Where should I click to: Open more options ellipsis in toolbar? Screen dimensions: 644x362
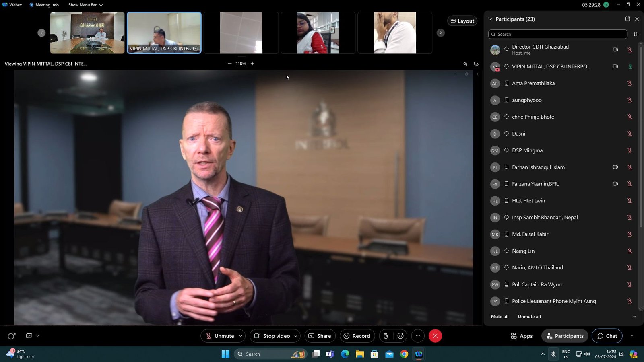click(x=418, y=336)
